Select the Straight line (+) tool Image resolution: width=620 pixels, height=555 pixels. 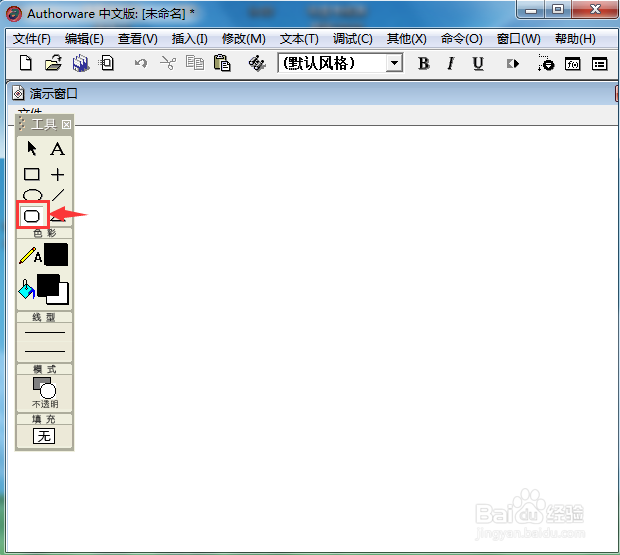coord(57,174)
